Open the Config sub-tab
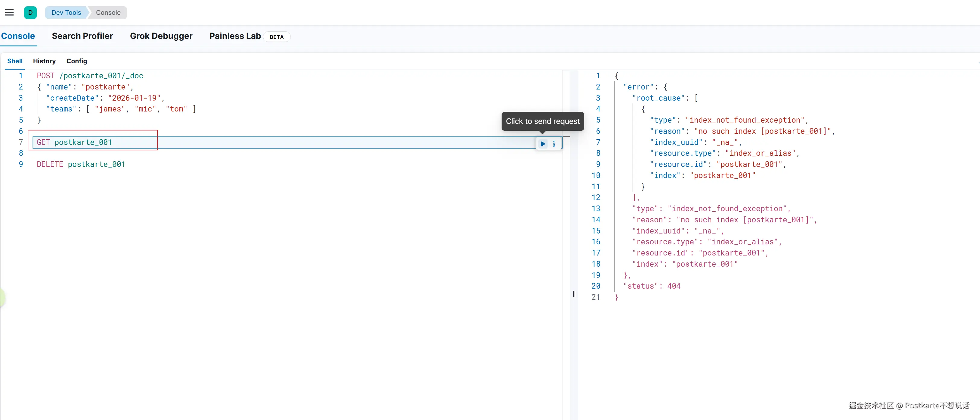980x420 pixels. pyautogui.click(x=77, y=61)
